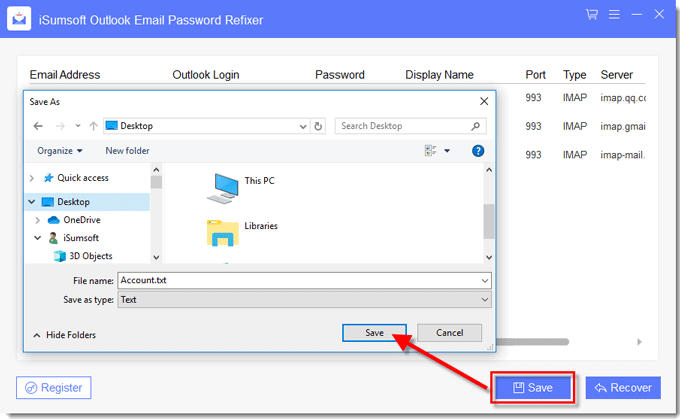Click the New folder button
The width and height of the screenshot is (680, 419).
(x=128, y=151)
